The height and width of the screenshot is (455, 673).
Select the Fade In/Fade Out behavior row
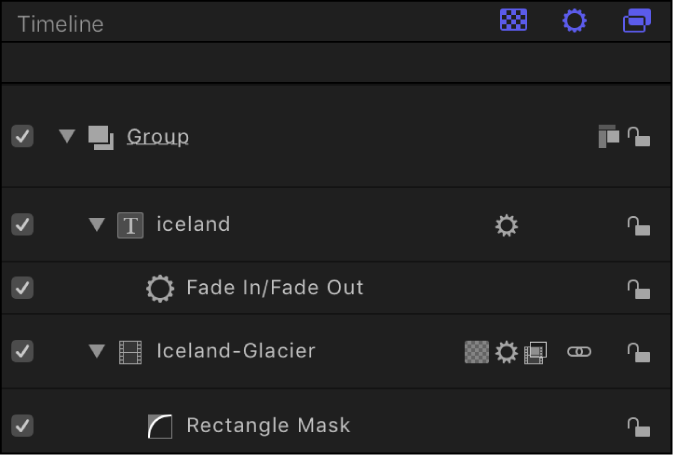(275, 288)
